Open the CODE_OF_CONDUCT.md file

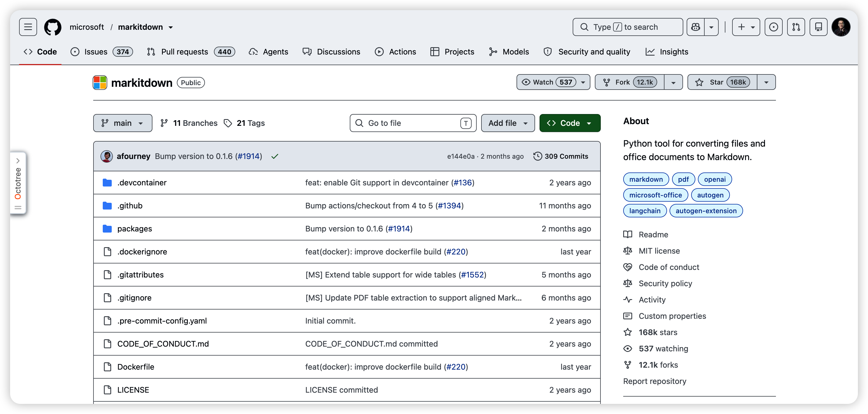(x=163, y=344)
